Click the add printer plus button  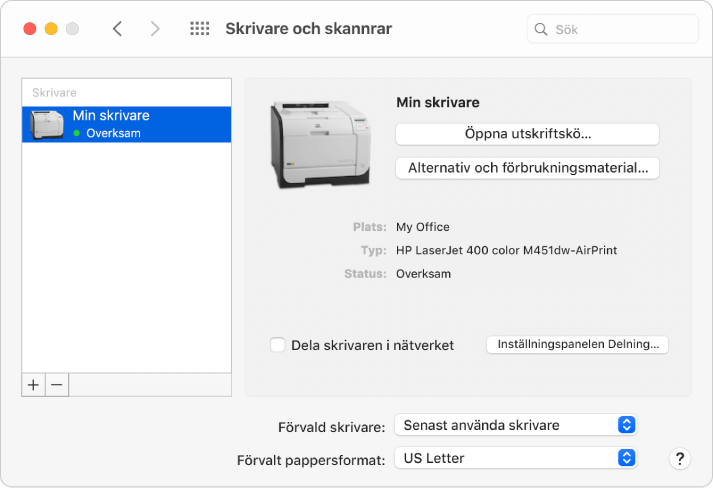tap(33, 385)
